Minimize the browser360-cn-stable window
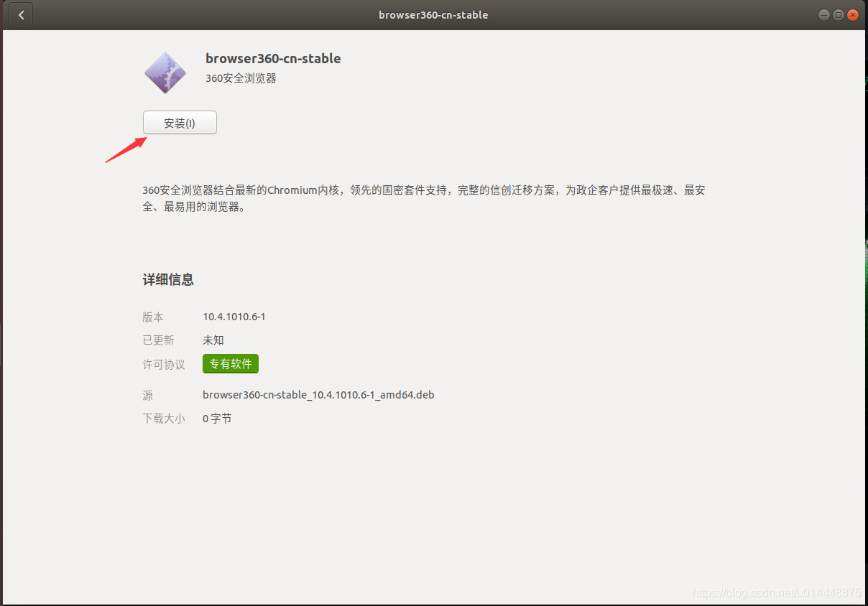868x606 pixels. (x=823, y=15)
